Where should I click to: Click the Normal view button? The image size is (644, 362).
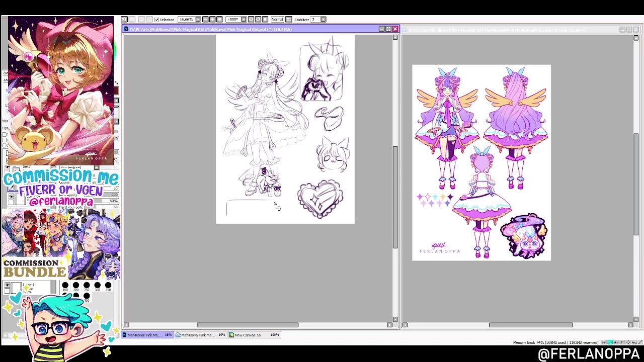277,20
